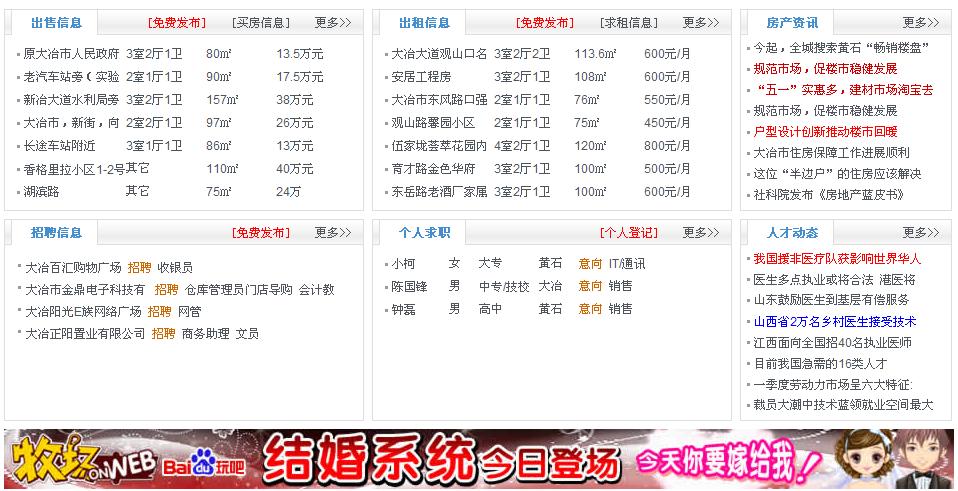Open the 房产资讯 tab
The width and height of the screenshot is (958, 491).
[x=792, y=23]
